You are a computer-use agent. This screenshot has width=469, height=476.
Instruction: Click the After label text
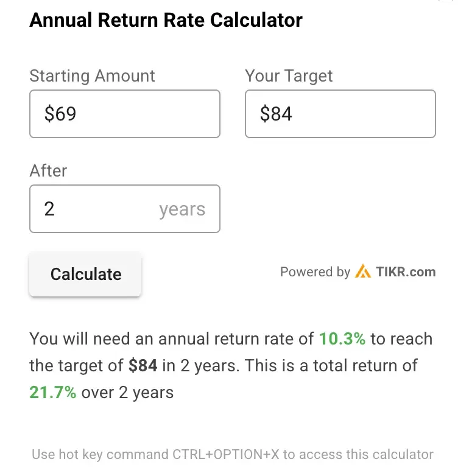click(x=48, y=170)
